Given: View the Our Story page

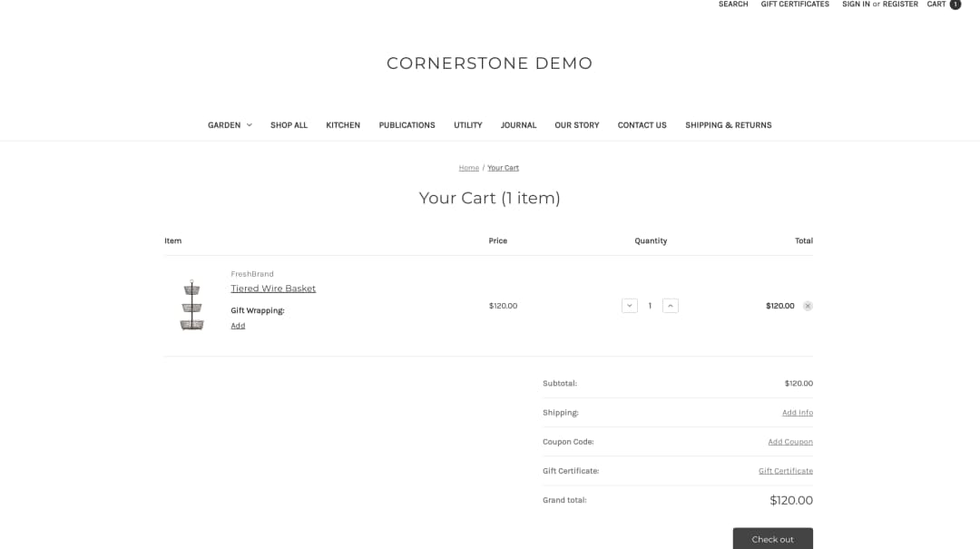Looking at the screenshot, I should point(577,125).
